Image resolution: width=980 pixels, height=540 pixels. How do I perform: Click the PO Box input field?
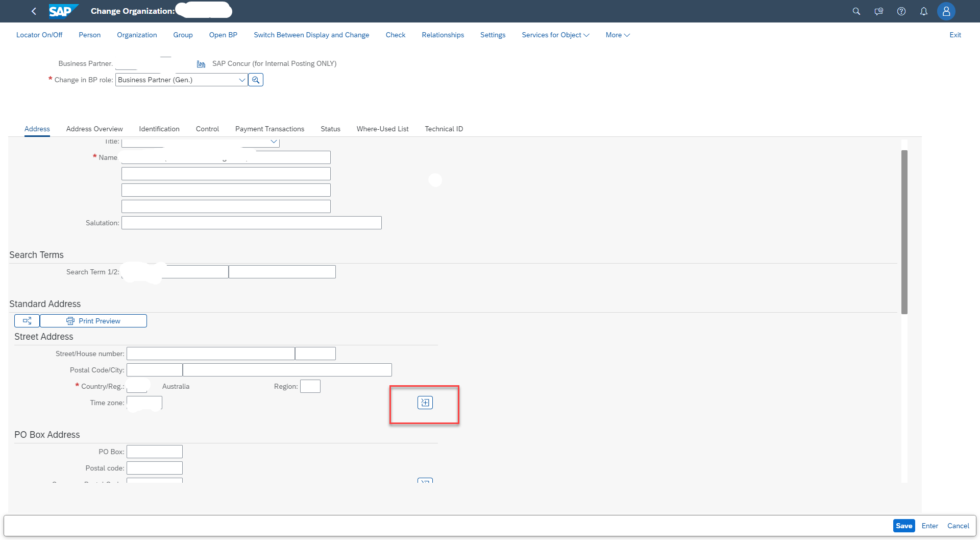point(155,452)
